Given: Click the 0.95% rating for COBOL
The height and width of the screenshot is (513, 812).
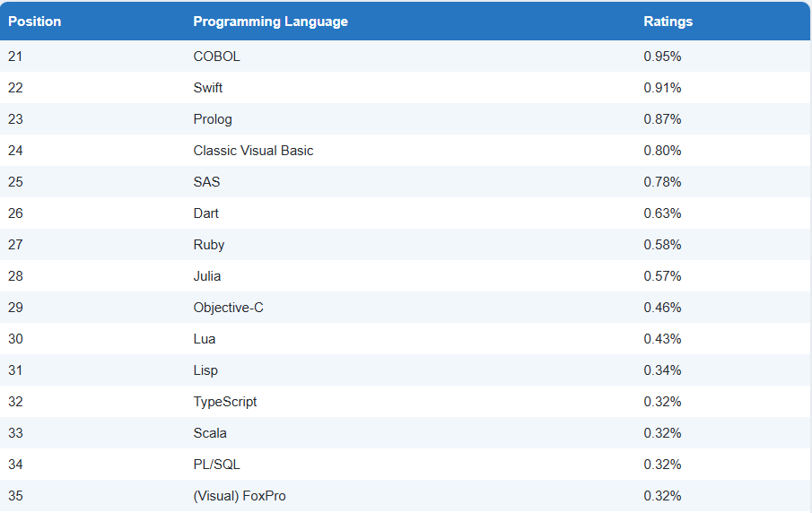Looking at the screenshot, I should 662,57.
